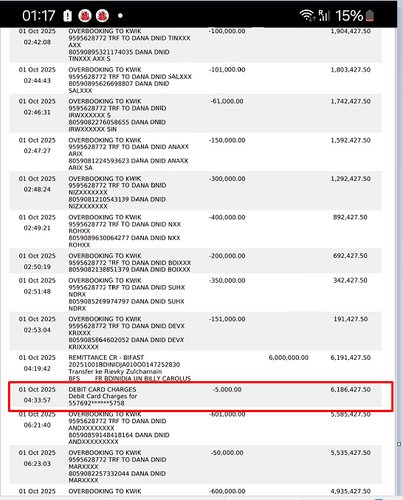This screenshot has height=500, width=403.
Task: Select balance 1,803,427.50
Action: 350,70
